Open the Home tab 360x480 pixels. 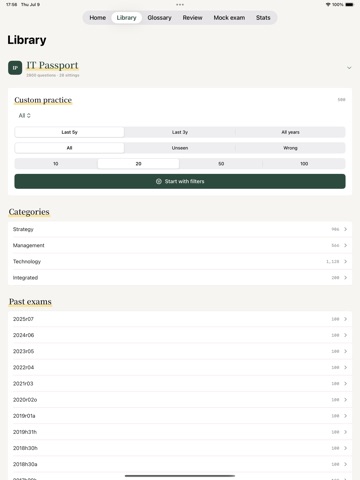click(x=97, y=18)
